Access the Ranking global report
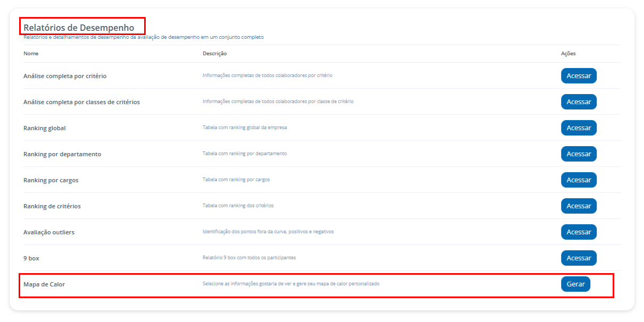644x322 pixels. (x=579, y=128)
